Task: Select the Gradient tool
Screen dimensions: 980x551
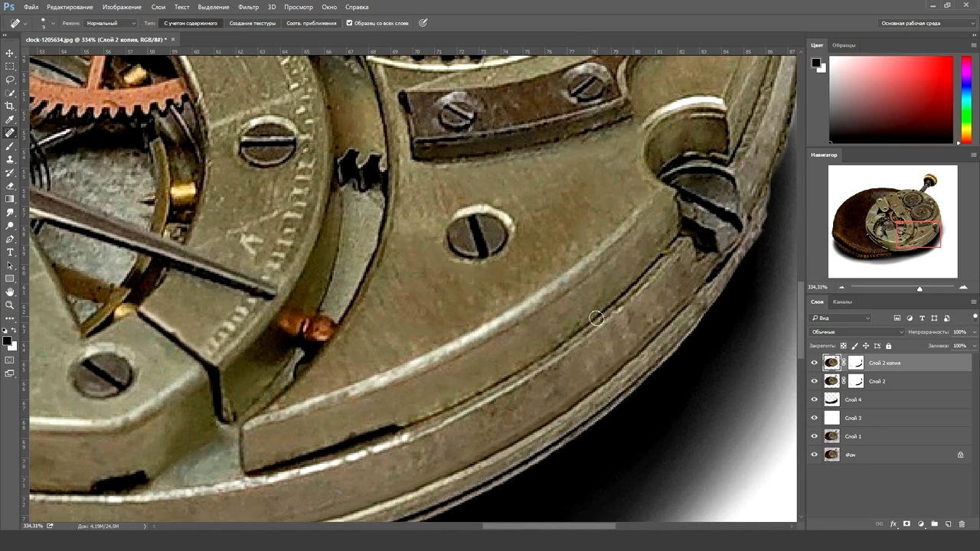Action: point(10,199)
